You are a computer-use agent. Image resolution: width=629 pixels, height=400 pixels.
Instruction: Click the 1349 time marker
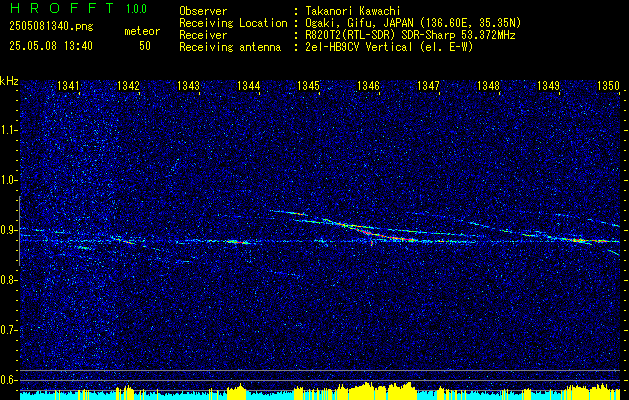(548, 85)
